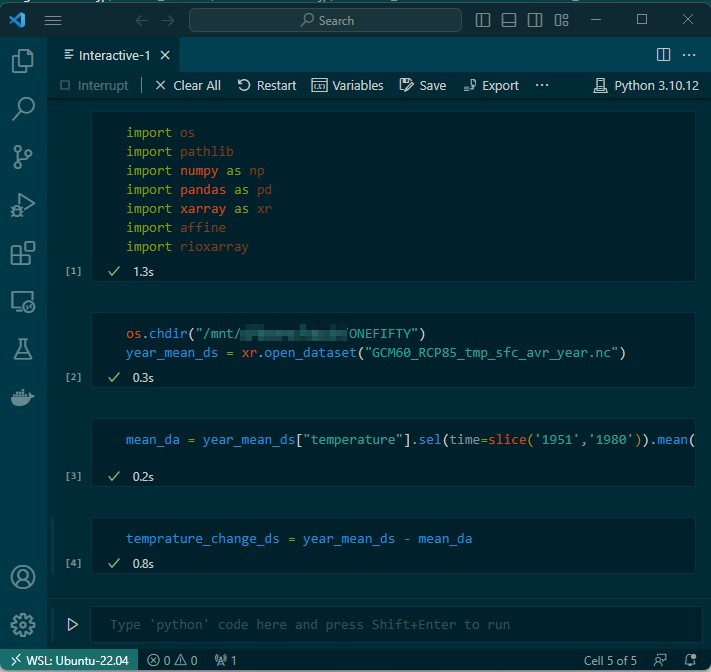Viewport: 711px width, 672px height.
Task: Open editor More Actions ellipsis
Action: click(689, 55)
